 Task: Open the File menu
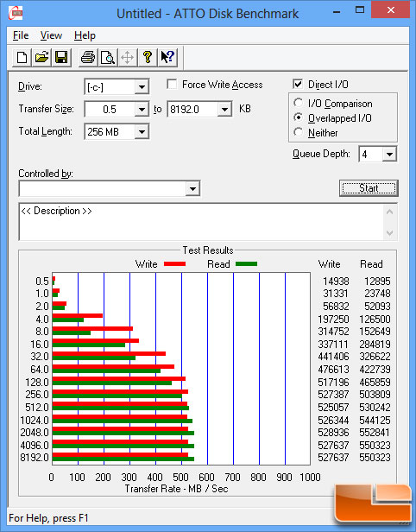pos(21,35)
